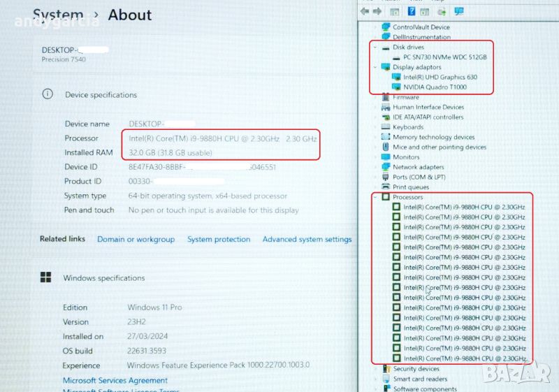Collapse the Disk drives category
This screenshot has height=392, width=559.
pyautogui.click(x=375, y=47)
